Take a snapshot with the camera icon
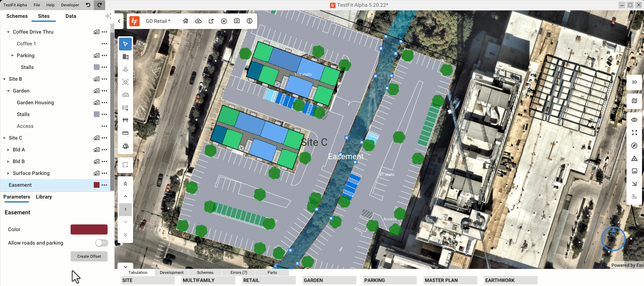Screen dimensions: 644x286 [x=237, y=21]
